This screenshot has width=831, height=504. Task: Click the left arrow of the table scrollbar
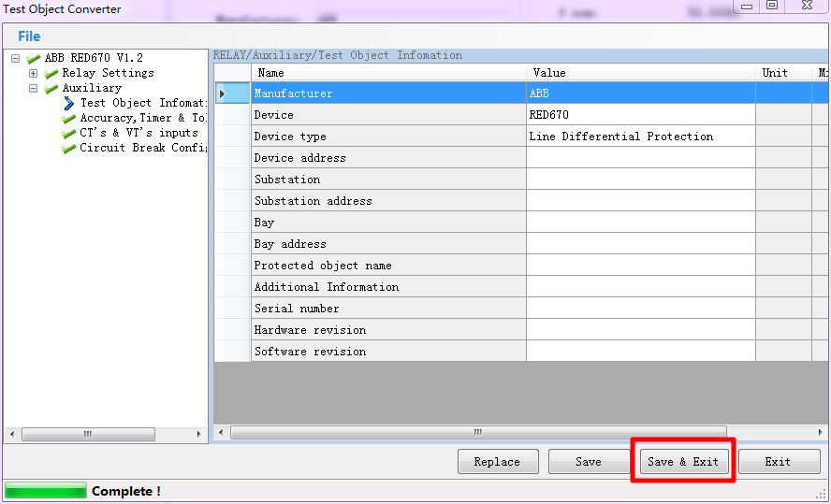point(221,433)
